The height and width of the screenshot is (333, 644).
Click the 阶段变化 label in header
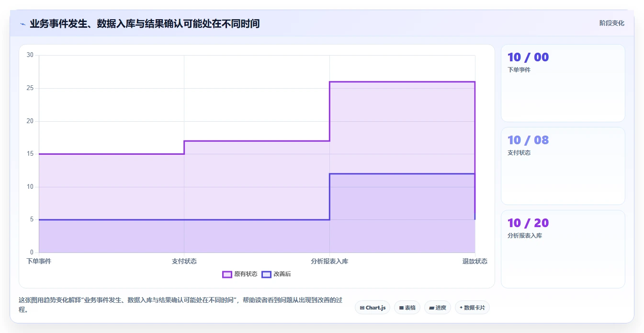[611, 23]
